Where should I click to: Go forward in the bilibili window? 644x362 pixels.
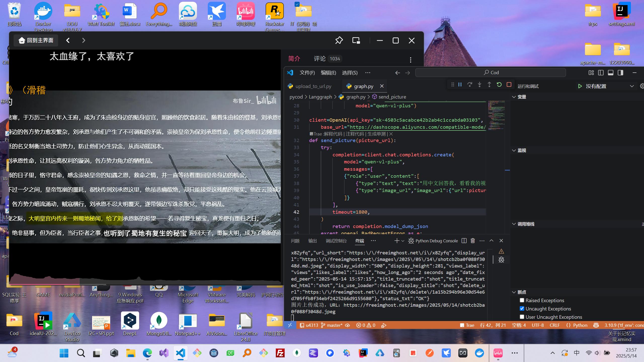click(x=84, y=40)
